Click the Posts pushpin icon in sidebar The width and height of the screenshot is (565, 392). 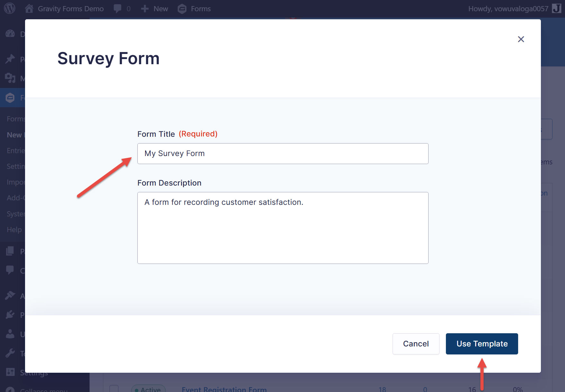[10, 59]
